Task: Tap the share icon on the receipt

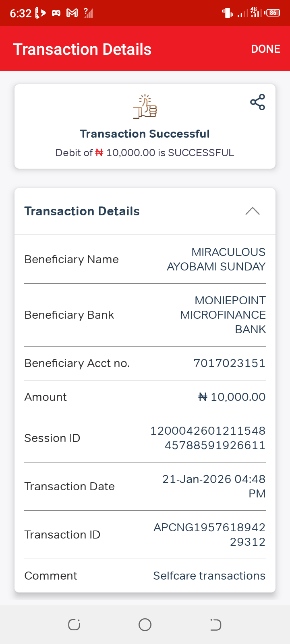Action: click(x=257, y=102)
